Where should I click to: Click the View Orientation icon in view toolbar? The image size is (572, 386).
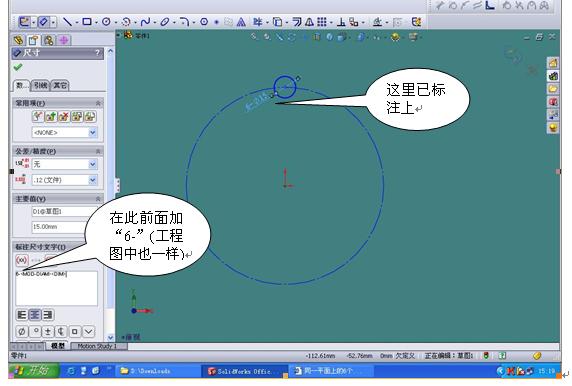pyautogui.click(x=342, y=37)
